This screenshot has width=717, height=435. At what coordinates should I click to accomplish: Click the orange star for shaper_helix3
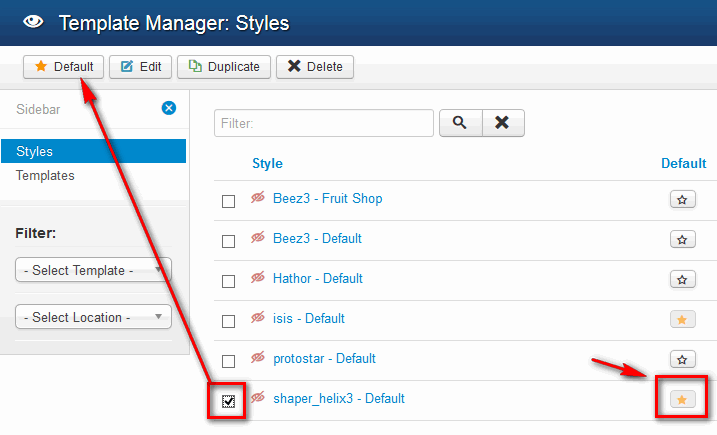(x=682, y=399)
